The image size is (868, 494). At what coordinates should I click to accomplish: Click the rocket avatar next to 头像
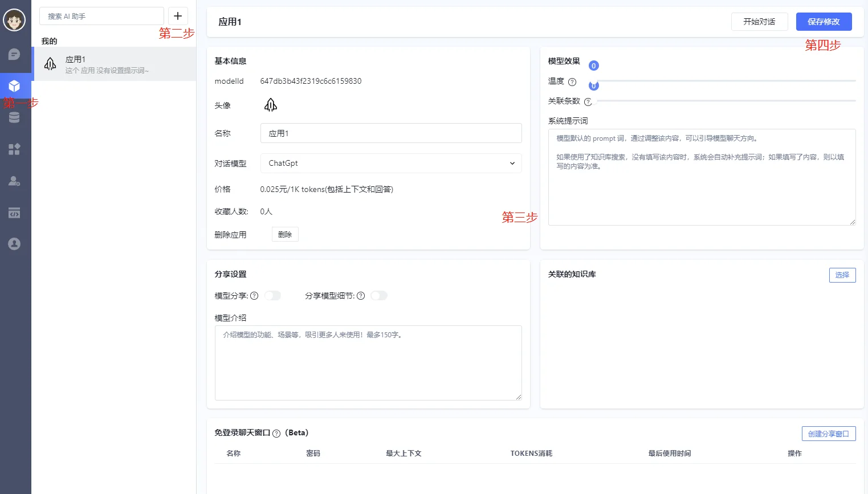click(x=271, y=105)
